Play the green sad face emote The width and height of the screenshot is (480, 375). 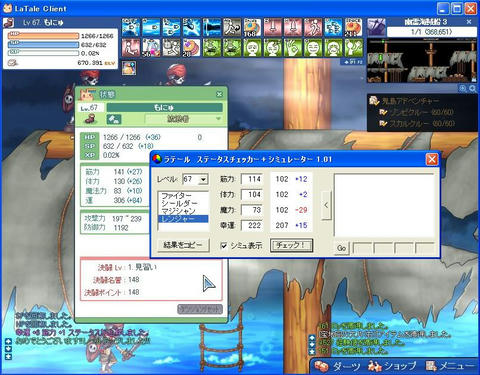(x=253, y=48)
